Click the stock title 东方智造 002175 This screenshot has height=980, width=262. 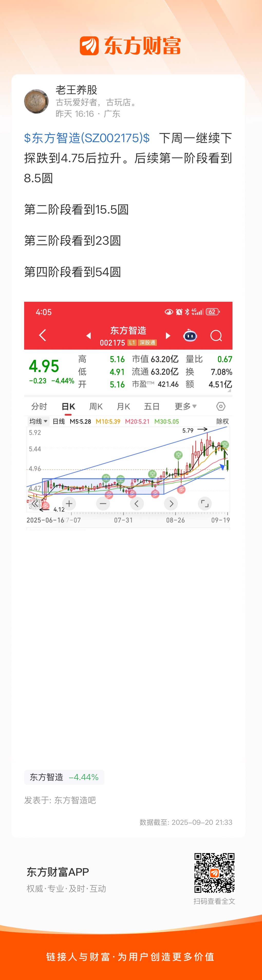(128, 336)
